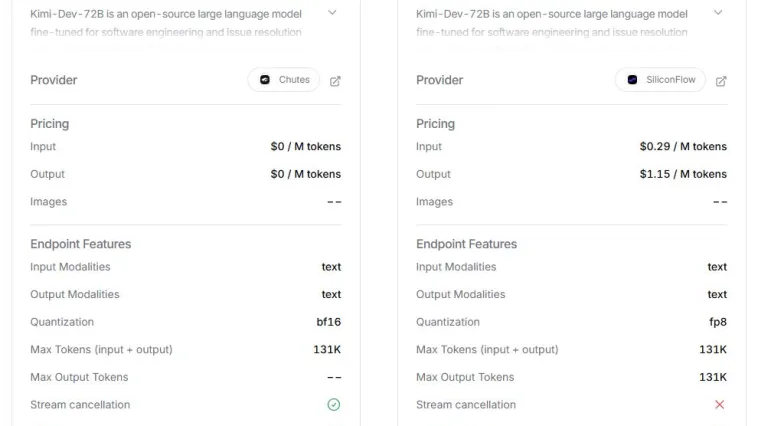
Task: Click the Max Output Tokens label in Chutes card
Action: (79, 377)
